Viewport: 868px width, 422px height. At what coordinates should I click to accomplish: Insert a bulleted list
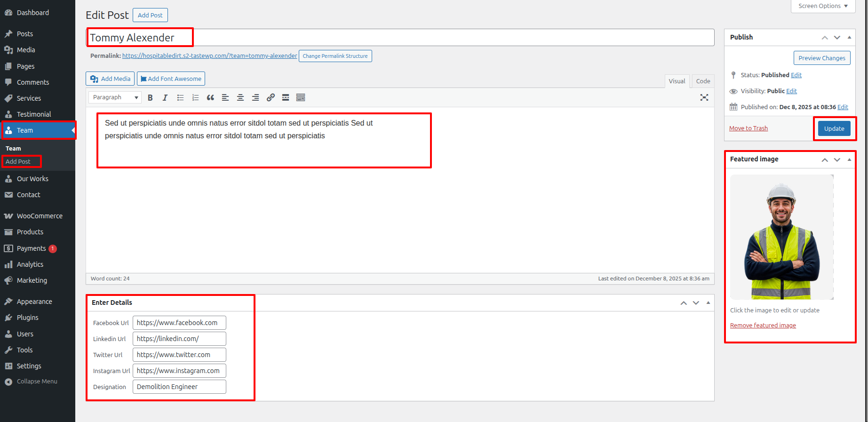coord(180,97)
